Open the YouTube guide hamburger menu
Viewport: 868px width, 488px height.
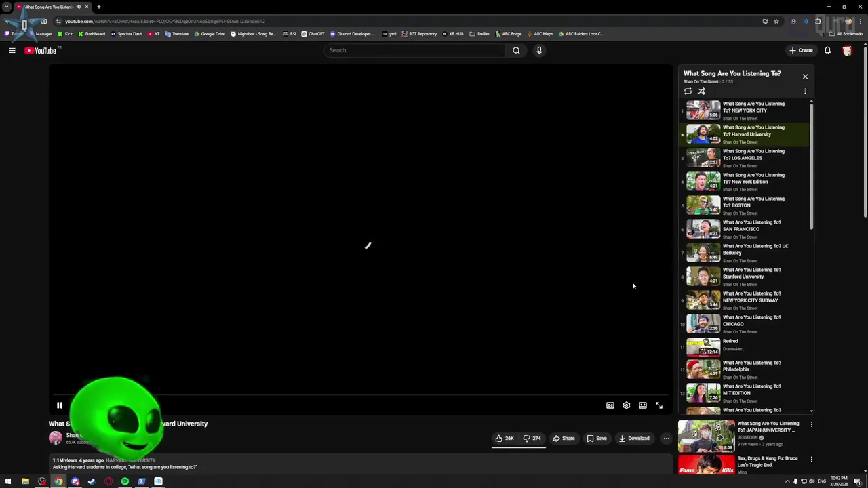pos(12,50)
